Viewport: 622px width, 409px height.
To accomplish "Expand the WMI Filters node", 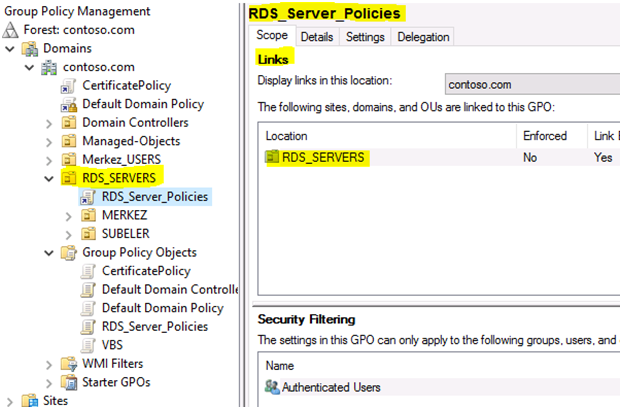I will coord(49,365).
